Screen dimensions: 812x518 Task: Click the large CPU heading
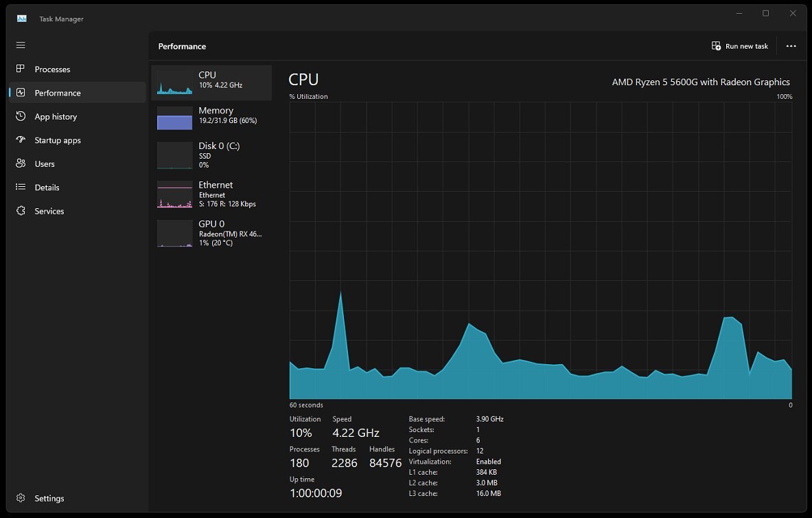click(303, 79)
